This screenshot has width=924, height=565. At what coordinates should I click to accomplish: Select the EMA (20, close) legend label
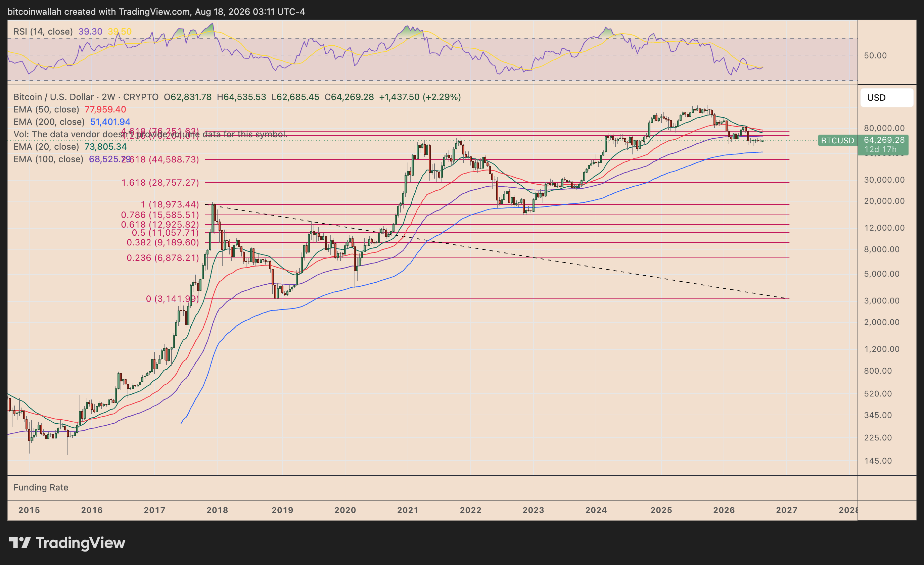pyautogui.click(x=46, y=147)
